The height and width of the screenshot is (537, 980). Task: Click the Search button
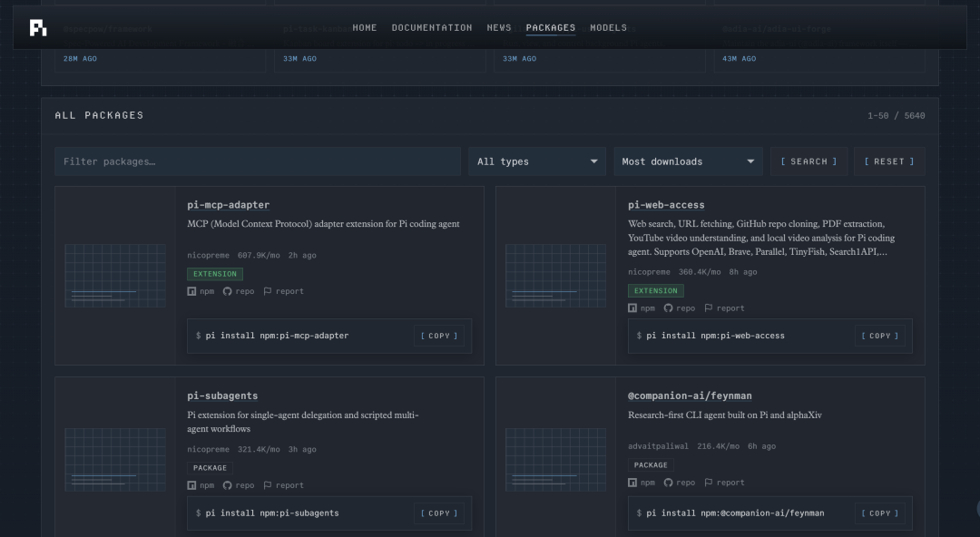[808, 161]
